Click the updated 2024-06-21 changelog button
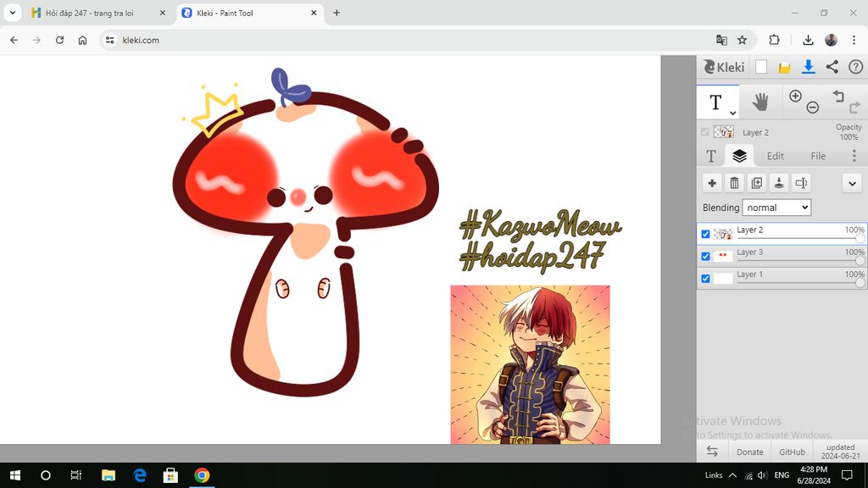 tap(840, 452)
